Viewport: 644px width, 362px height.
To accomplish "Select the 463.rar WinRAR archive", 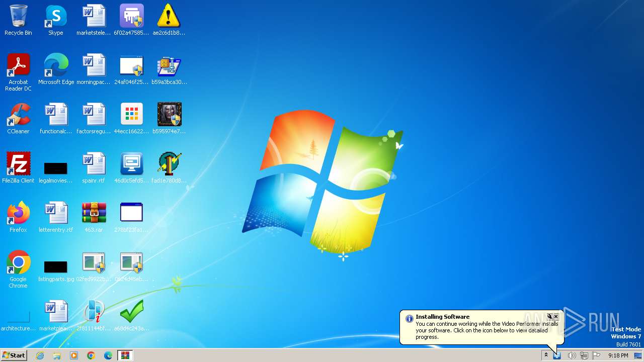I will pos(94,217).
